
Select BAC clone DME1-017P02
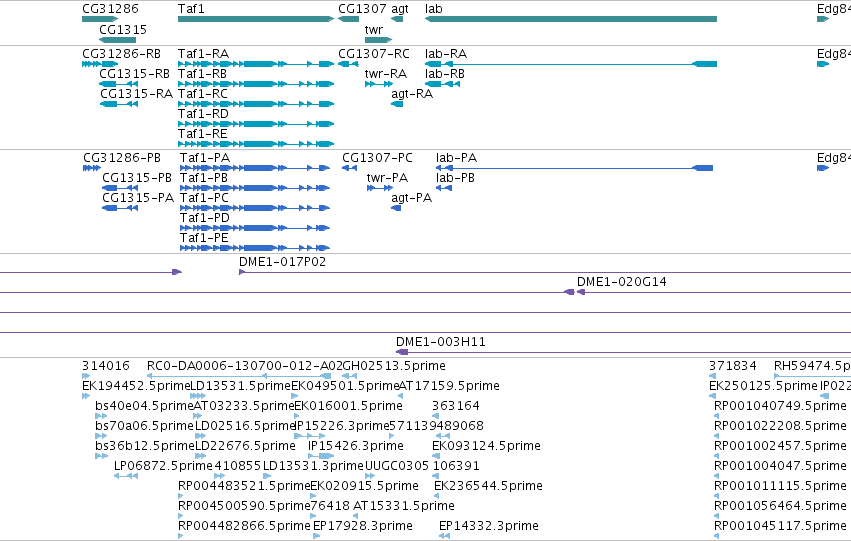[545, 272]
